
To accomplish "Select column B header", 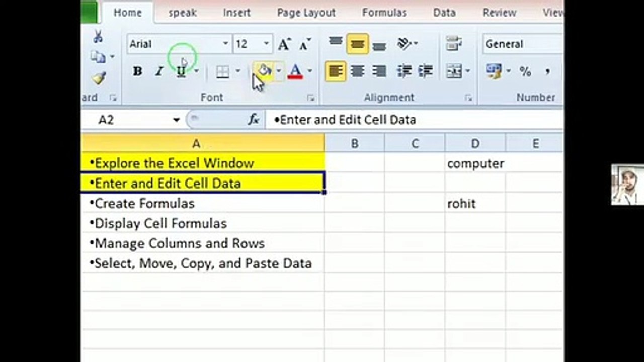I will [355, 143].
